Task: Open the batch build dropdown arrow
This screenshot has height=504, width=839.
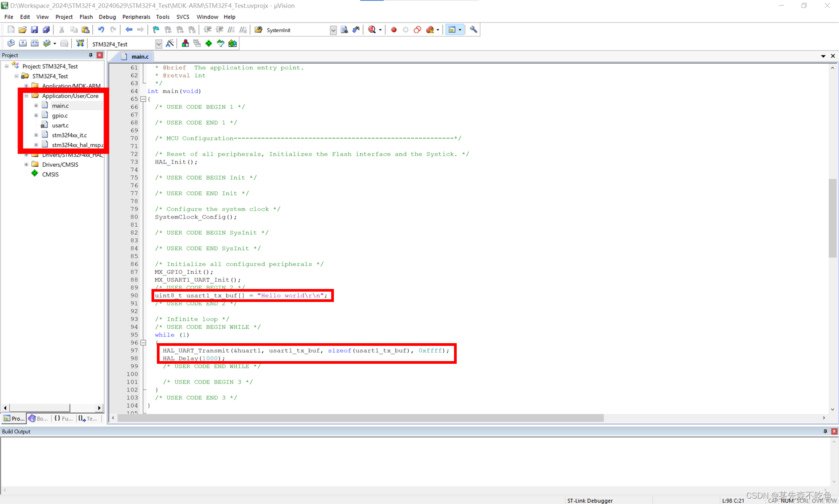Action: click(x=55, y=44)
